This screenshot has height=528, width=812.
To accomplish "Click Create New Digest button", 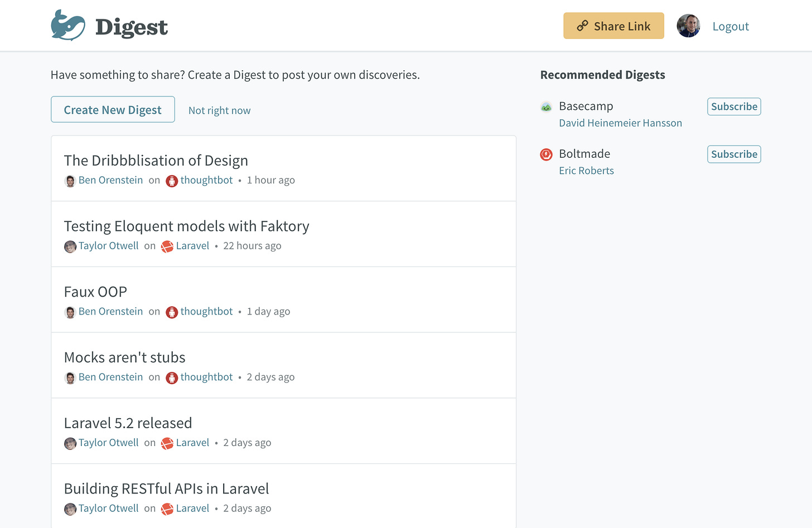I will click(113, 109).
